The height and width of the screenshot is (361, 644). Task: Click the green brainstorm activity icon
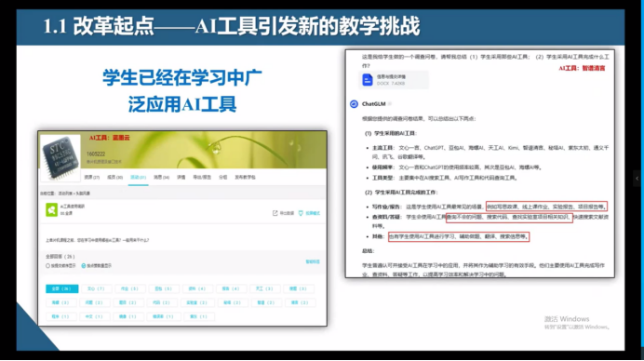tap(51, 209)
